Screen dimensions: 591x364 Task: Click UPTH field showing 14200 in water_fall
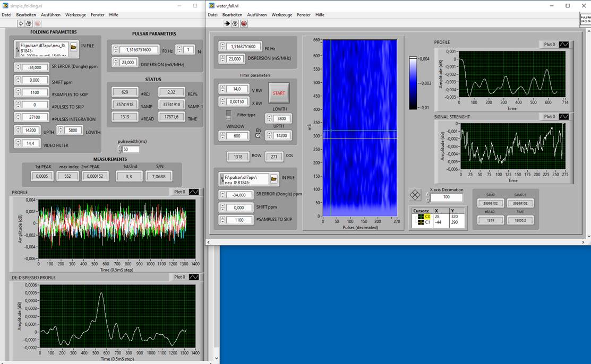[281, 136]
